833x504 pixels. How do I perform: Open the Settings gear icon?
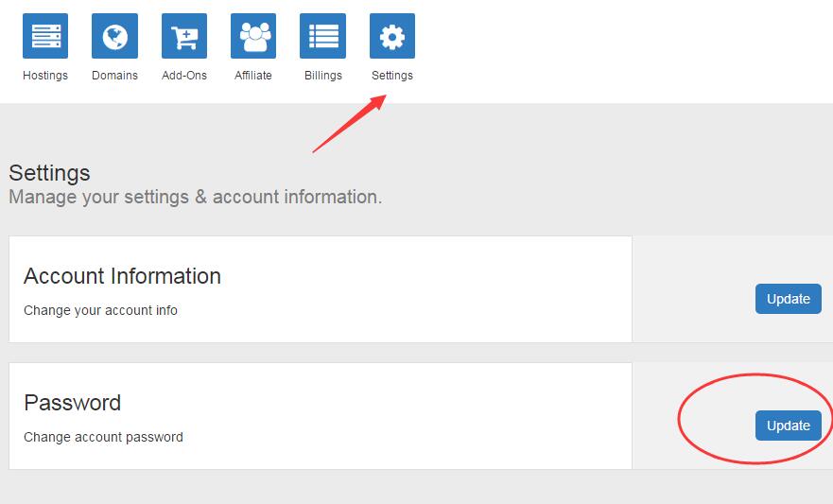(x=392, y=36)
